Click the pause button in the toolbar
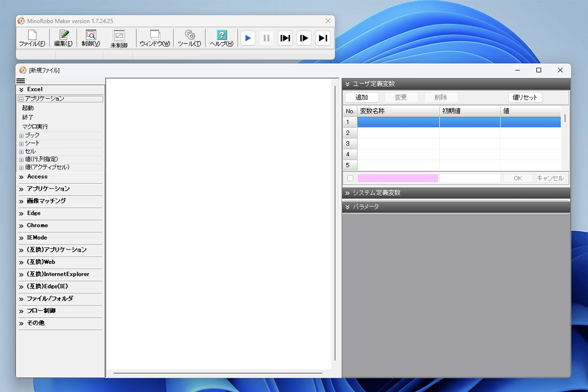 pyautogui.click(x=267, y=38)
